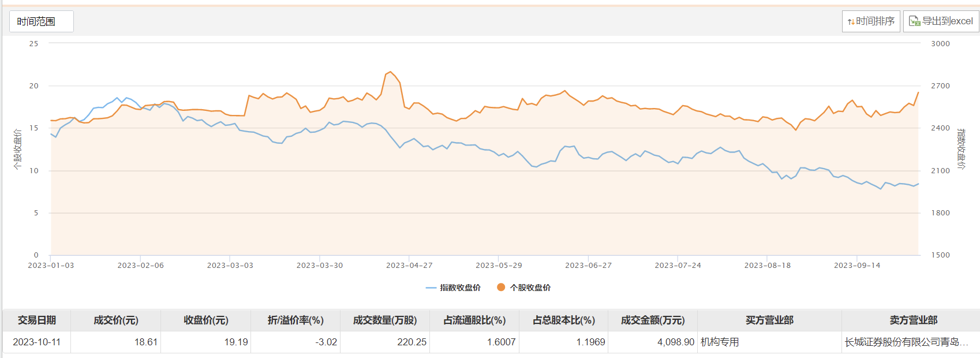The width and height of the screenshot is (980, 358).
Task: Select the 折/溢价率(%) column header
Action: pyautogui.click(x=296, y=320)
